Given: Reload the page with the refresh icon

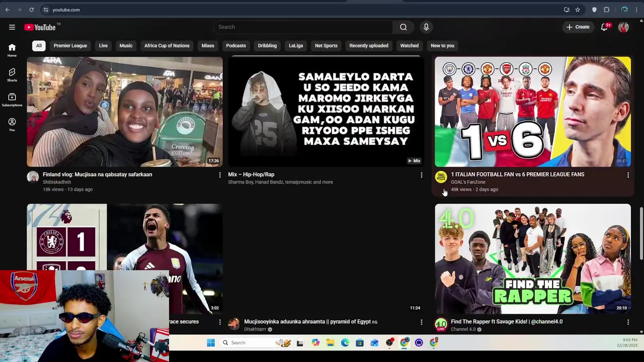Looking at the screenshot, I should point(31,10).
